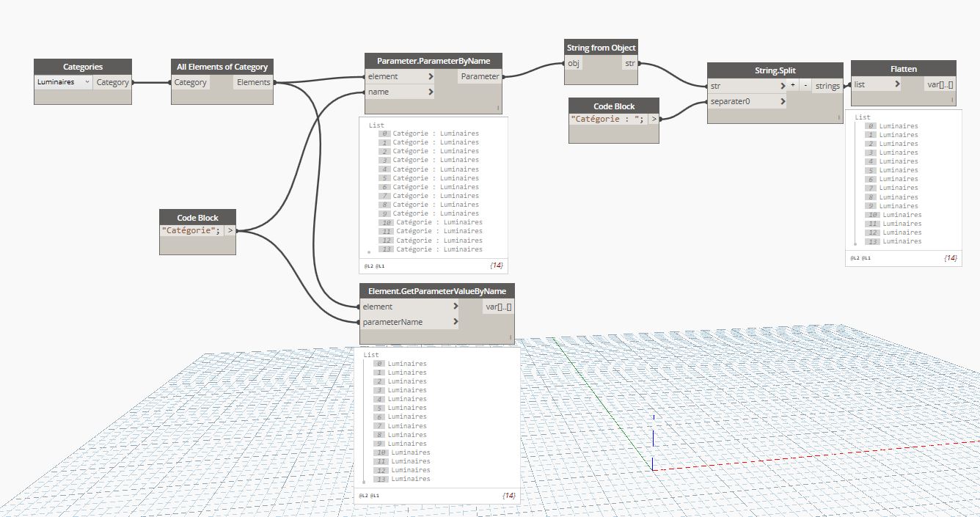Click the plus button on String.Split node
Image resolution: width=980 pixels, height=517 pixels.
click(794, 86)
